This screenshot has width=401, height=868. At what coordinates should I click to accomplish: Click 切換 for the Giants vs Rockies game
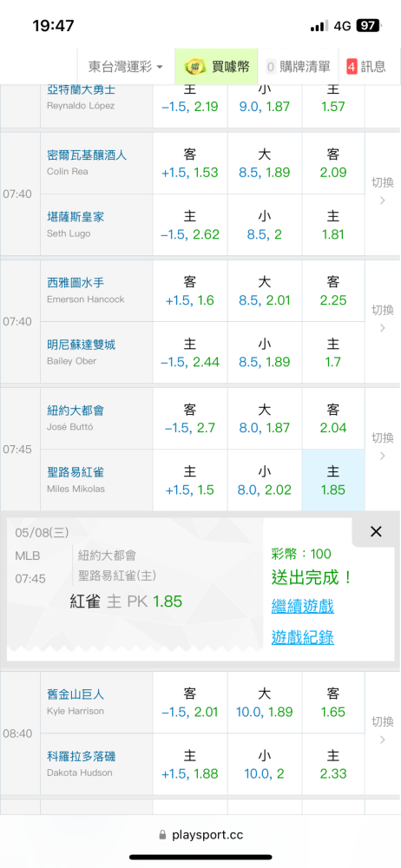pyautogui.click(x=382, y=730)
